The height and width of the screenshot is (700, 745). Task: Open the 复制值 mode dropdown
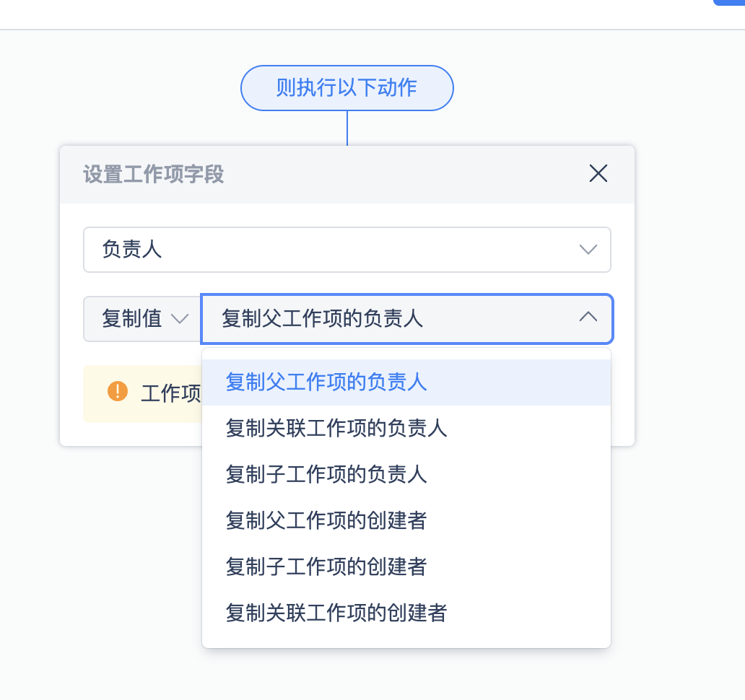click(142, 318)
